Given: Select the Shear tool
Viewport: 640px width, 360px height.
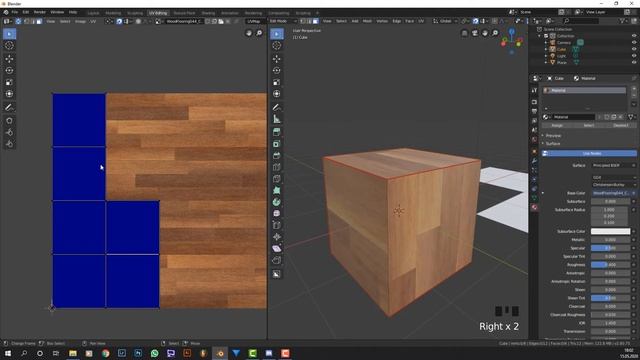Looking at the screenshot, I should [277, 249].
